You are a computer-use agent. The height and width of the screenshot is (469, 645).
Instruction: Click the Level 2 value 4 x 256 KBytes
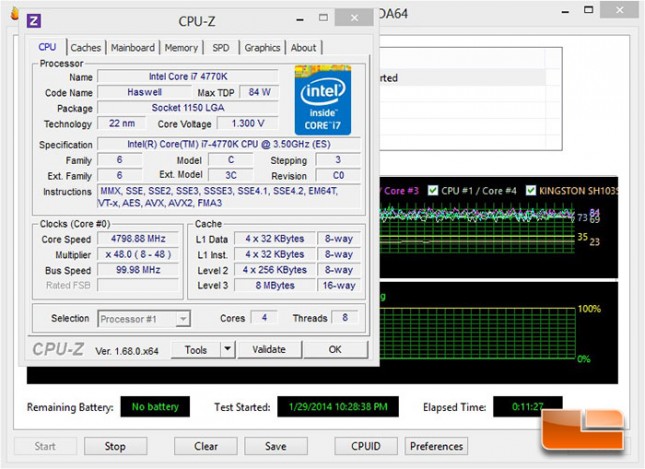point(275,270)
